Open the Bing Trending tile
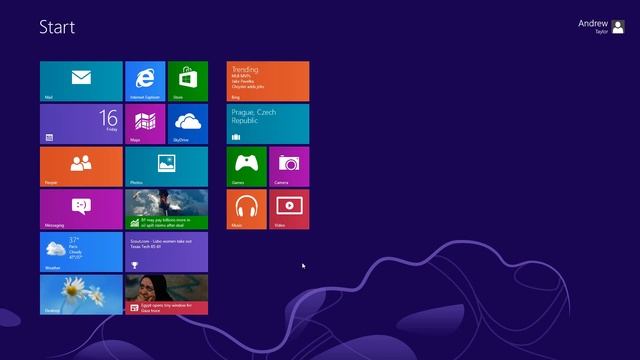 point(268,81)
